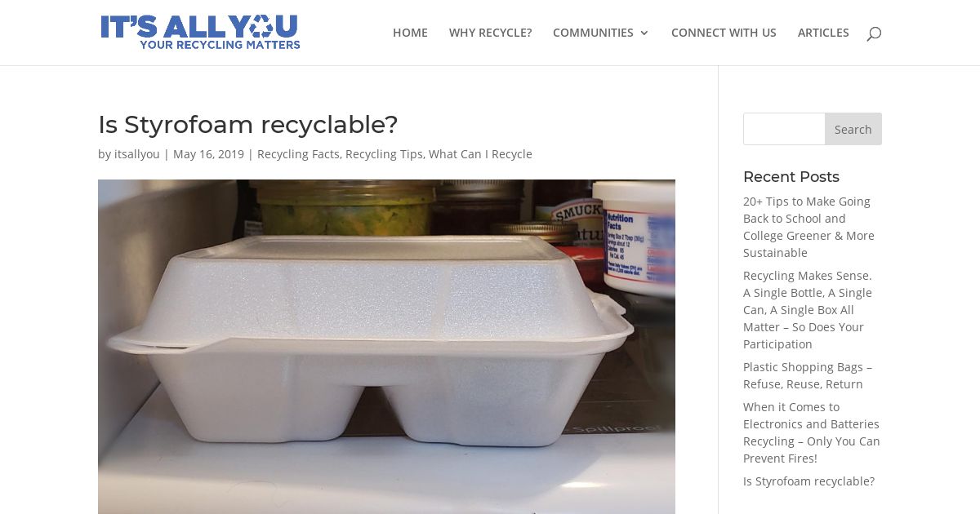Screen dimensions: 980x514
Task: Focus the sidebar search input field
Action: point(784,129)
